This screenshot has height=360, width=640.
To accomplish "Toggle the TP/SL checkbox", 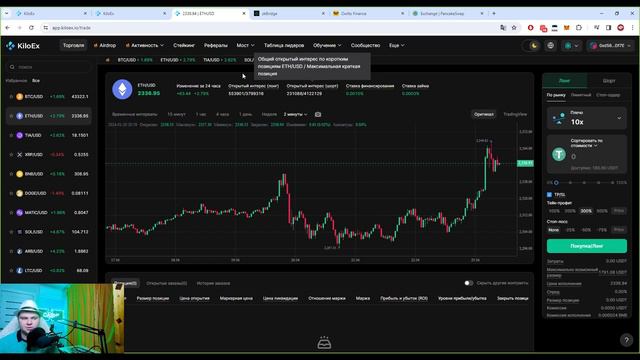I will (x=549, y=195).
